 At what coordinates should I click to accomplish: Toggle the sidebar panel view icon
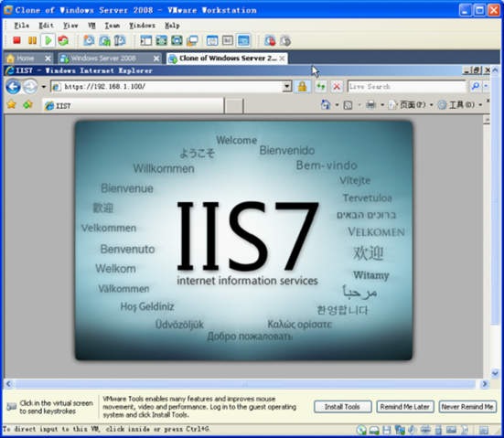146,40
